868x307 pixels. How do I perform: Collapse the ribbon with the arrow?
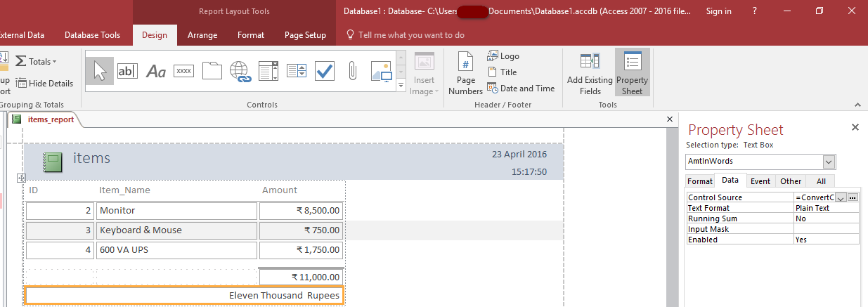tap(858, 104)
